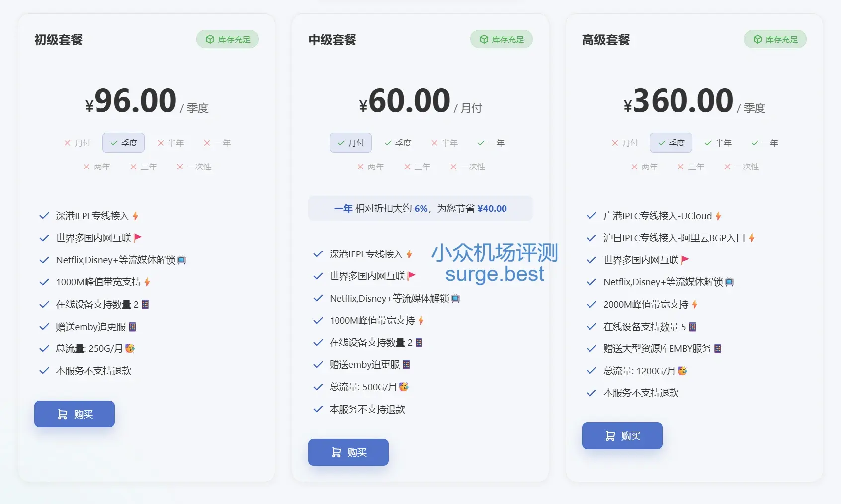The image size is (841, 504).
Task: Click the 购买 button under 高级套餐
Action: [622, 436]
